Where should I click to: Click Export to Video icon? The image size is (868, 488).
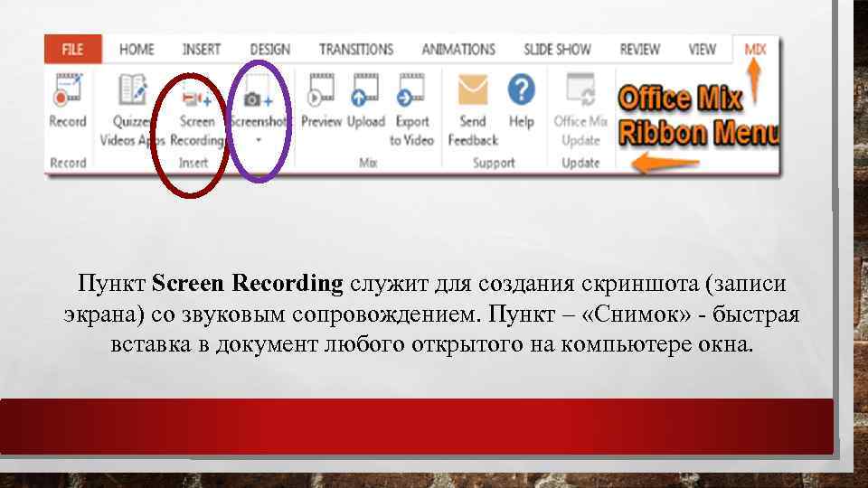[411, 90]
